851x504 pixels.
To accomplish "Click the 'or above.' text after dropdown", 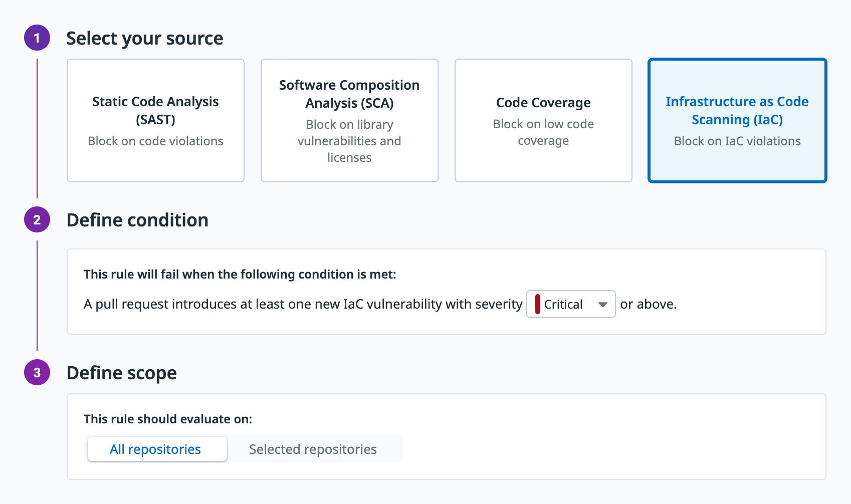I will [x=648, y=304].
